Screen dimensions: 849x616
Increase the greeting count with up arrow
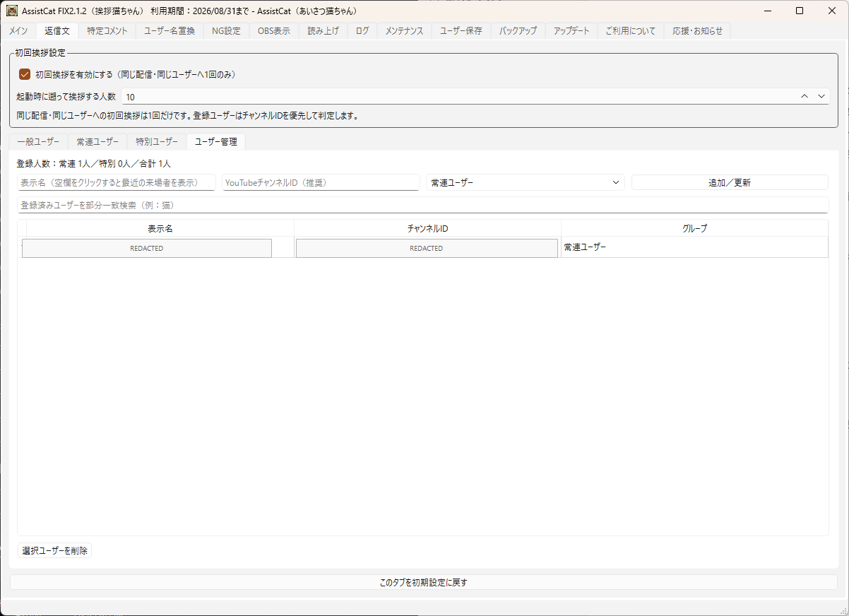point(804,96)
